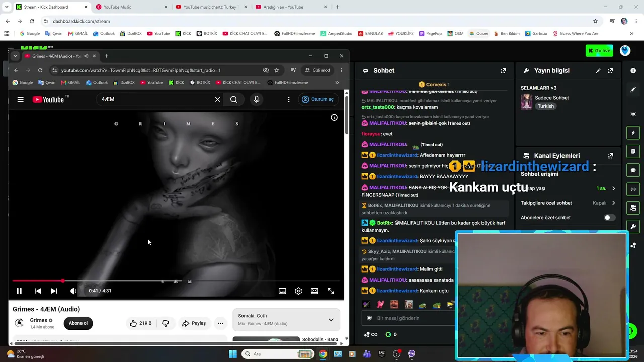Switch the YouTube player to theater mode

(x=314, y=291)
